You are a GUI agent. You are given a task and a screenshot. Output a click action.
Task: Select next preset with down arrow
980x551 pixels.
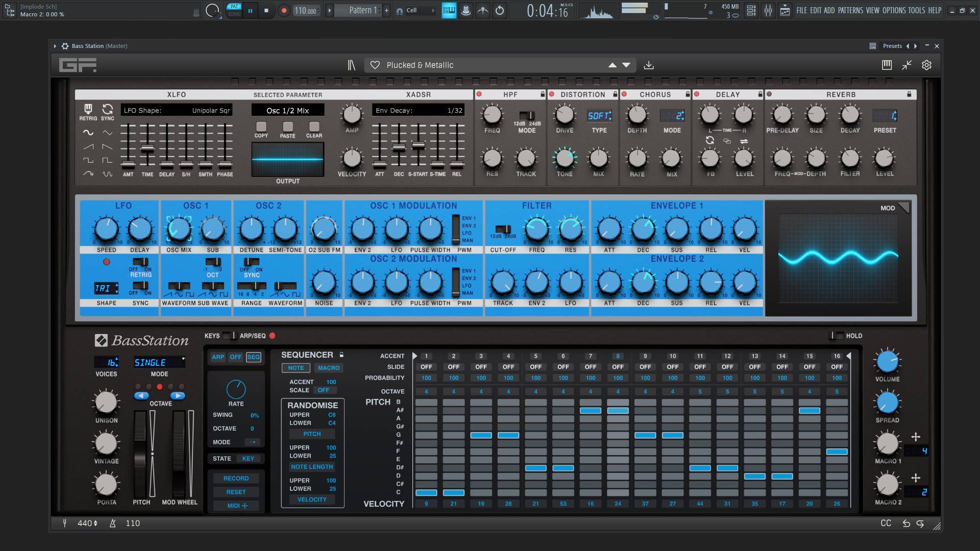626,65
